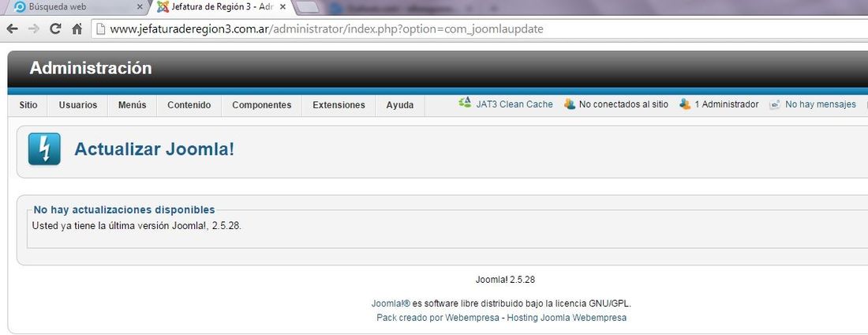Viewport: 868px width, 335px height.
Task: Open Hosting Joomla Webempresa link
Action: click(x=567, y=318)
